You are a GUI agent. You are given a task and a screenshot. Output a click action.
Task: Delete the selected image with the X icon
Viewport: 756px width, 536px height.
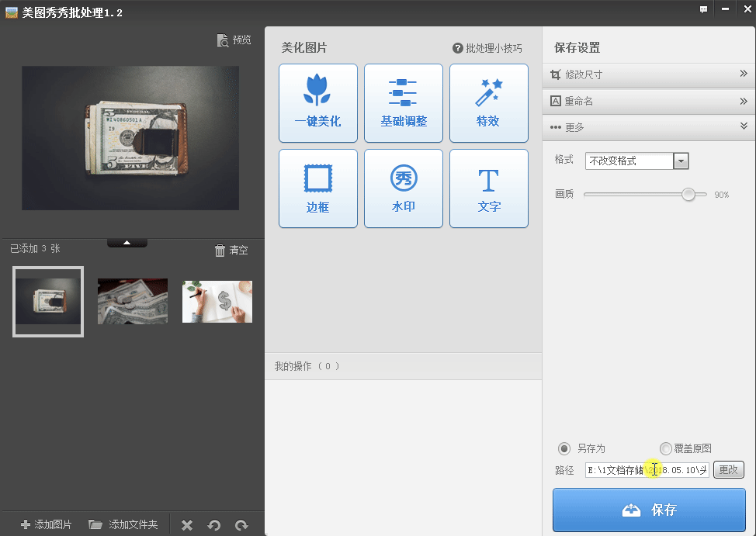[x=187, y=525]
